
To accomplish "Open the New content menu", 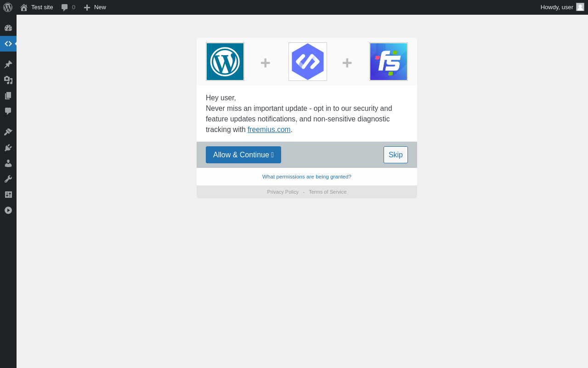I will 95,7.
